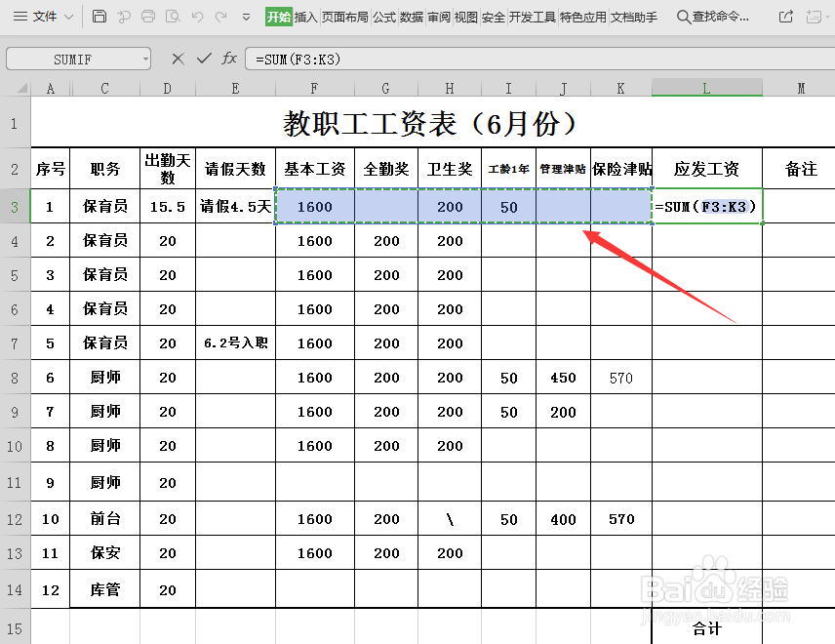Click the Save icon in quick access toolbar
This screenshot has width=835, height=644.
(x=99, y=16)
